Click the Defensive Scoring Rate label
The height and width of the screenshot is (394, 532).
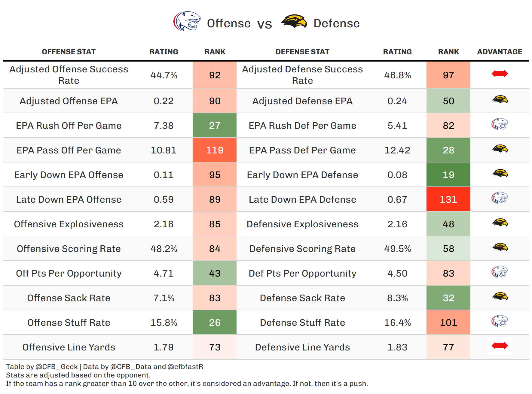302,249
